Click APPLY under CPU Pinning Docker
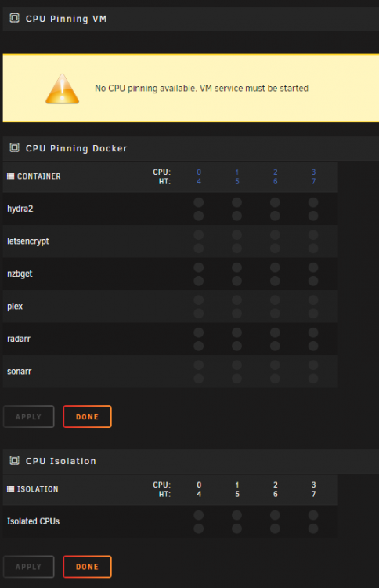The height and width of the screenshot is (588, 379). pos(28,416)
